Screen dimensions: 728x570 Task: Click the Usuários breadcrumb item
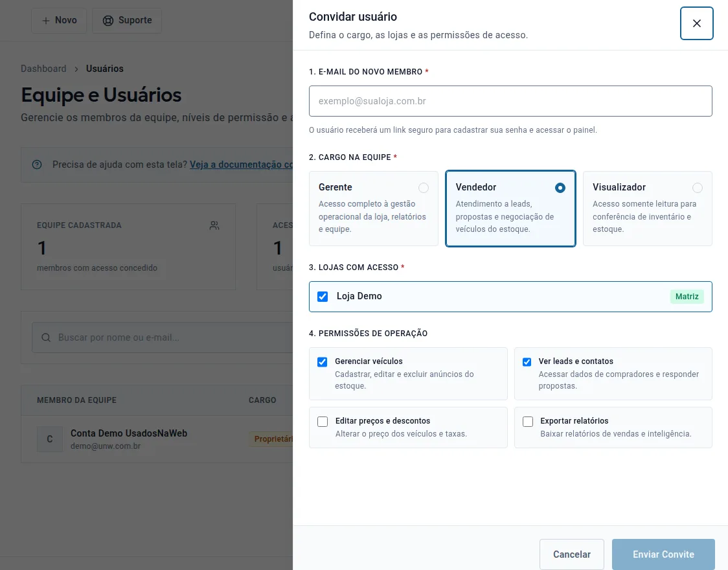click(104, 69)
